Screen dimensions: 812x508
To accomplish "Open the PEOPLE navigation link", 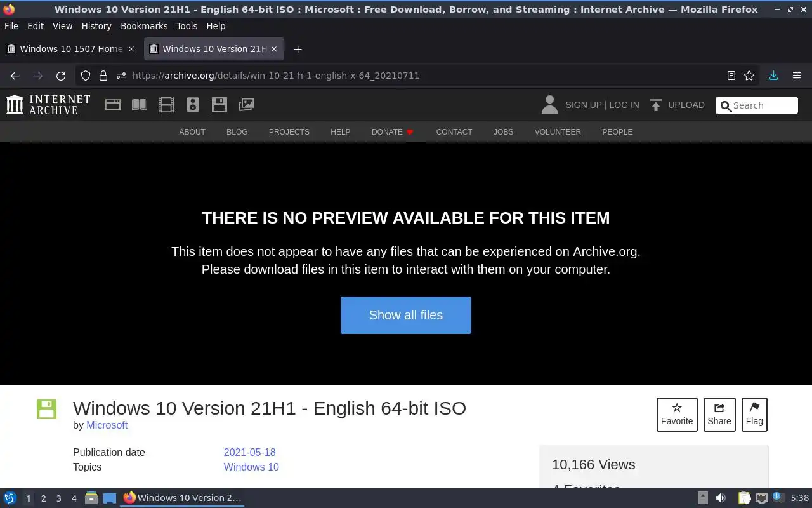I will pos(617,132).
